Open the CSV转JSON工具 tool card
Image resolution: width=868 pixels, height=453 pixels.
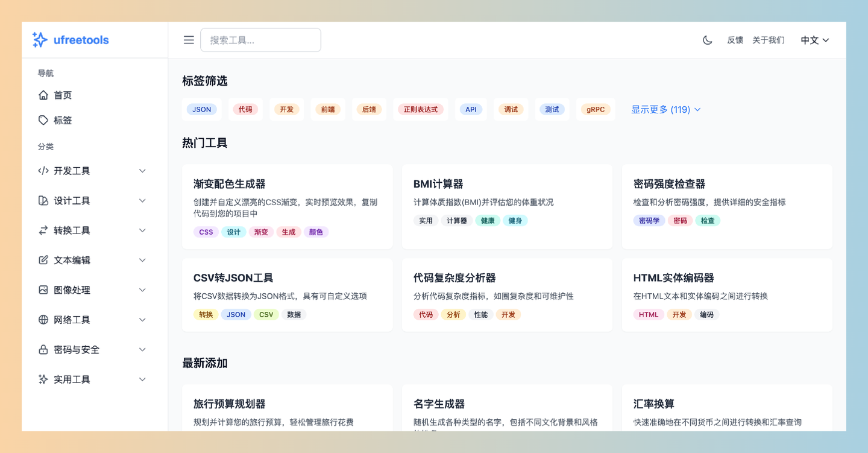pyautogui.click(x=288, y=295)
